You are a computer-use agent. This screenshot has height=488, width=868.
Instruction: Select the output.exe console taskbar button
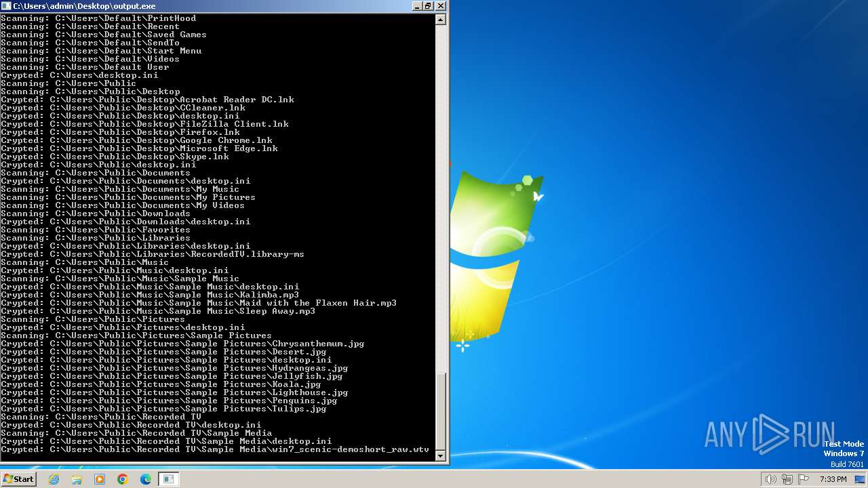[168, 479]
